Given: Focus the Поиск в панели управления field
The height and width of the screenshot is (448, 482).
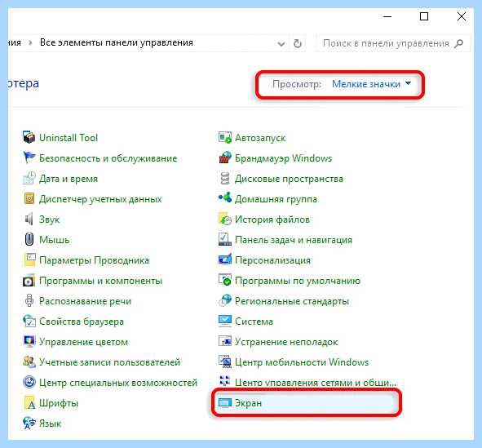Looking at the screenshot, I should coord(393,43).
